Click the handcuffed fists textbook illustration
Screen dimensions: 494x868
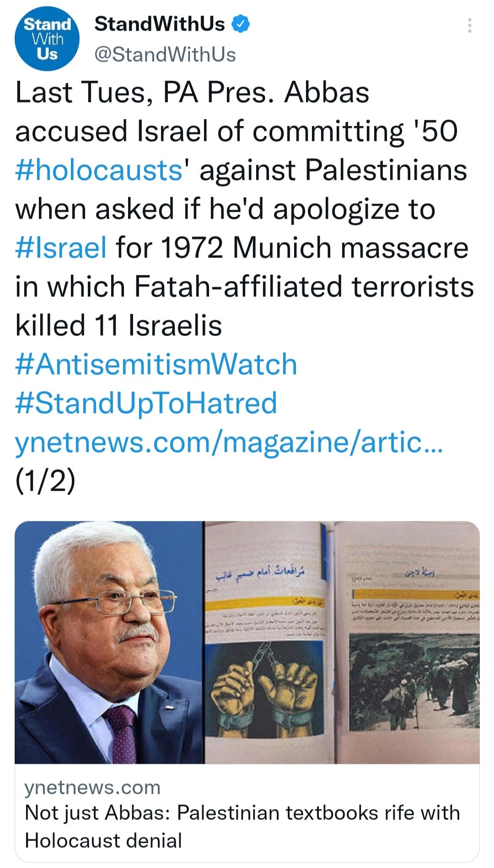tap(264, 690)
